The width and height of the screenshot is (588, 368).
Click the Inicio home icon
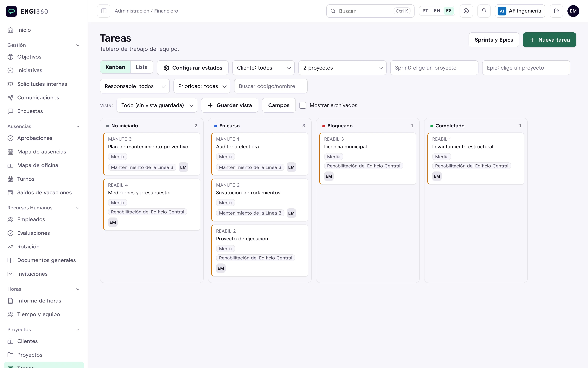pos(10,30)
